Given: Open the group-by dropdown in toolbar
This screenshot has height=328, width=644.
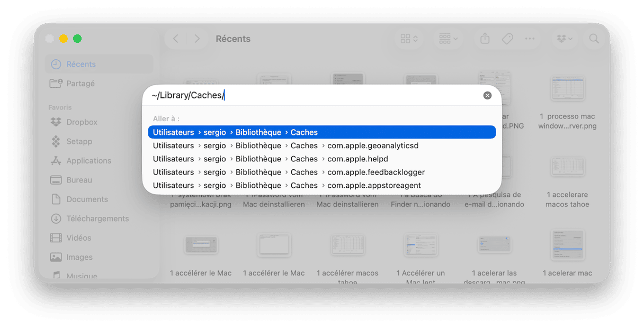Looking at the screenshot, I should point(448,39).
